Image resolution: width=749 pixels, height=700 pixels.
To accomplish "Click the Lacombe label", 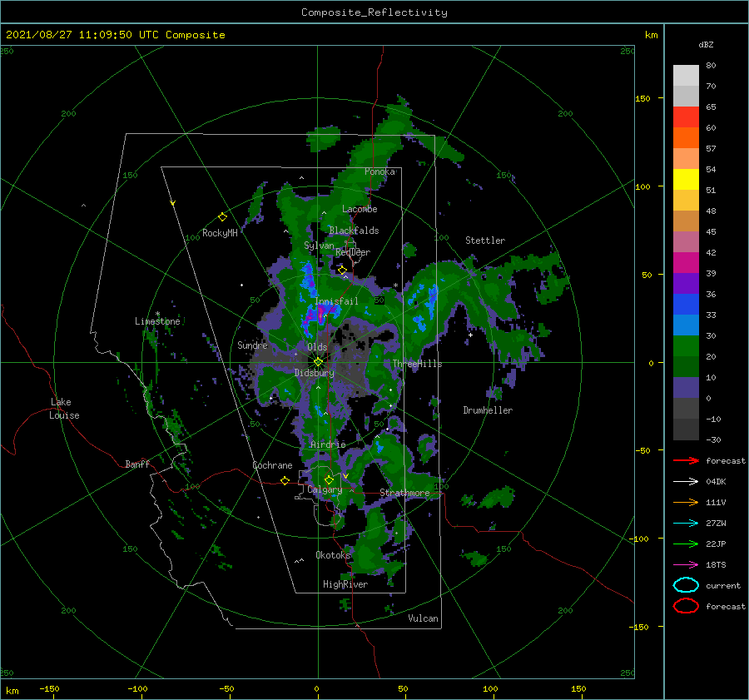I will point(360,209).
